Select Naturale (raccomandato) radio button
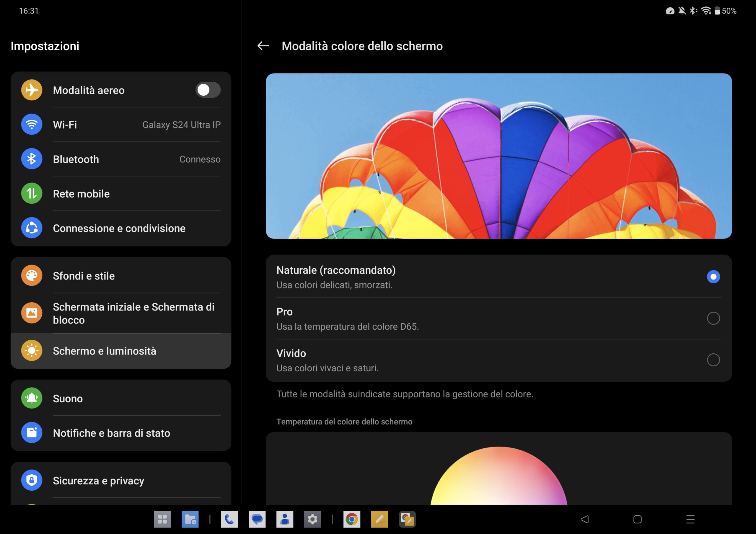Screen dimensions: 756x534 point(713,277)
